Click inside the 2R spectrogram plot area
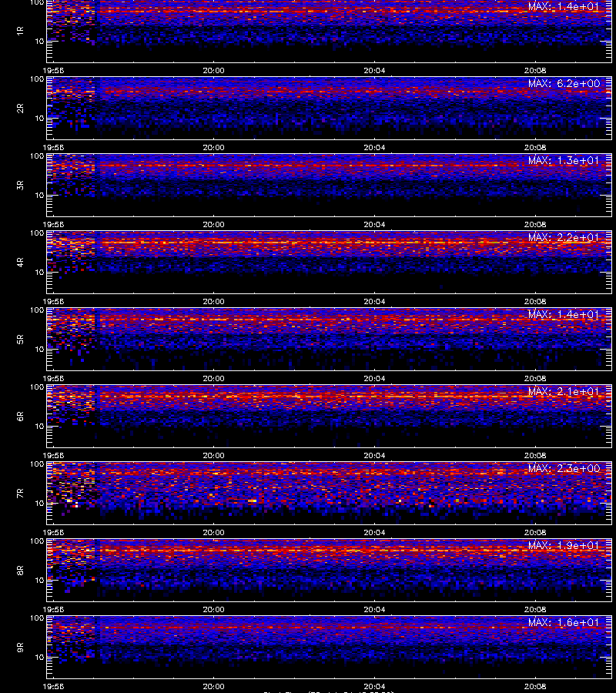The image size is (616, 693). [x=330, y=109]
